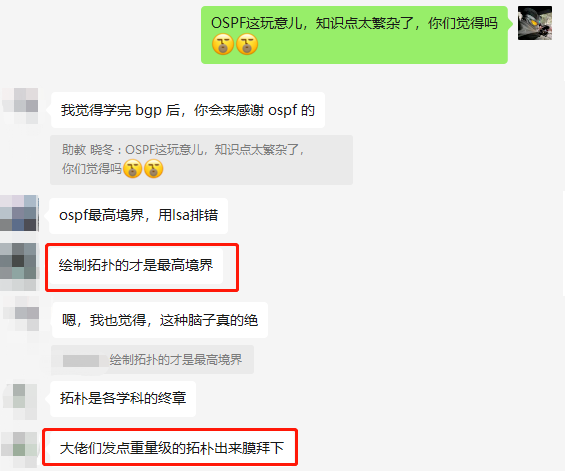Select the '大佬们发点重量级的拓朴出来膜拜下' message

coord(172,448)
